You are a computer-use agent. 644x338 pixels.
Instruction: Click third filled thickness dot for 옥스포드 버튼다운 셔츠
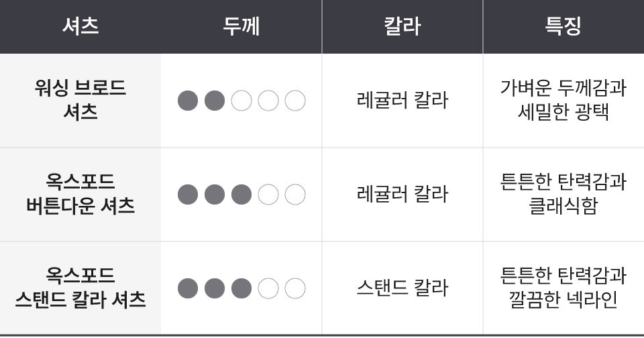click(x=241, y=194)
